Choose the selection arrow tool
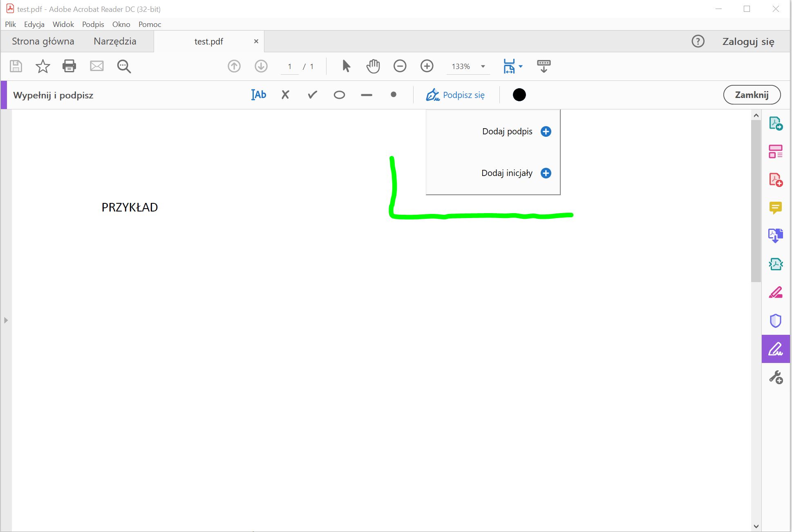 point(346,66)
